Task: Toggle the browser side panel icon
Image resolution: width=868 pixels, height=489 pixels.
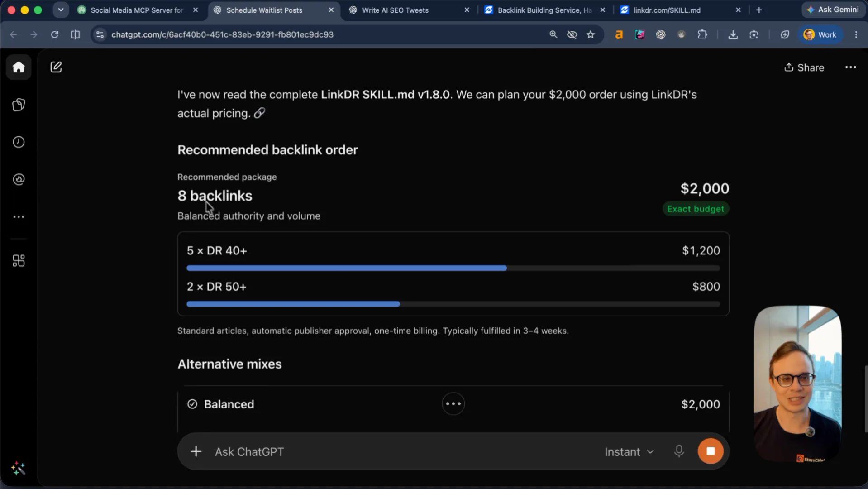Action: click(x=76, y=34)
